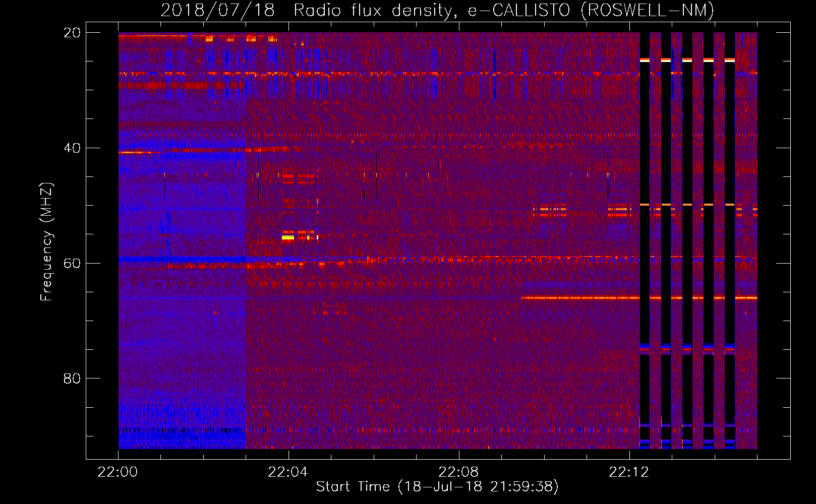Click the 60 MHz frequency tick label
816x504 pixels.
coord(72,264)
